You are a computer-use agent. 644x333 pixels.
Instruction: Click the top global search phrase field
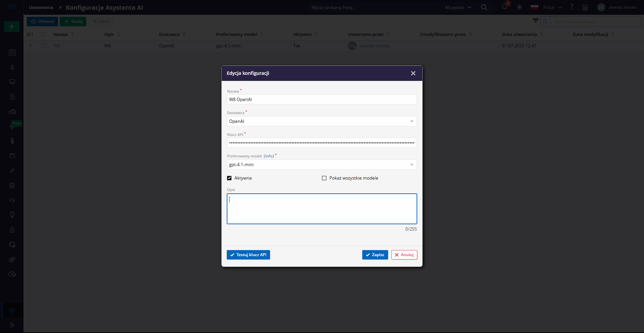pos(374,7)
